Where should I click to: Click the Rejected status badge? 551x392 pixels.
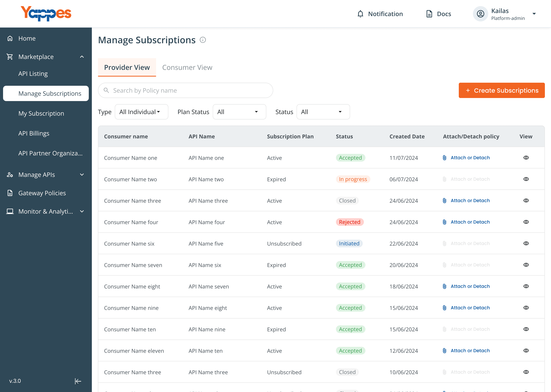pyautogui.click(x=350, y=222)
